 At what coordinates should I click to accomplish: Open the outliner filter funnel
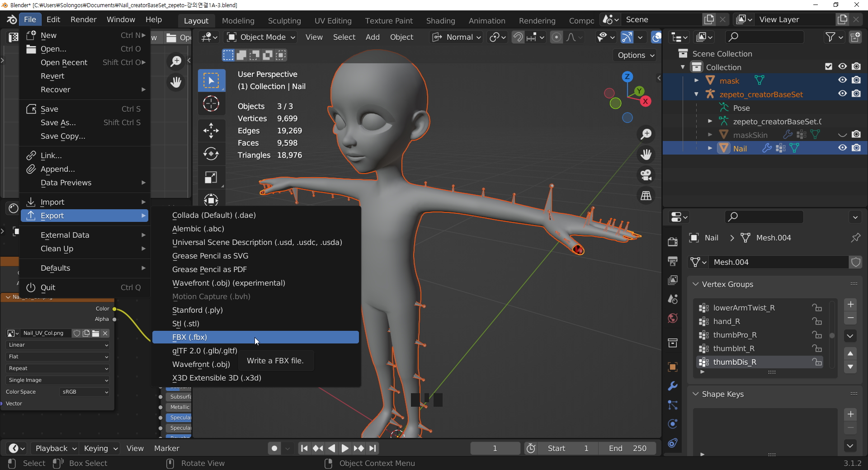[830, 37]
